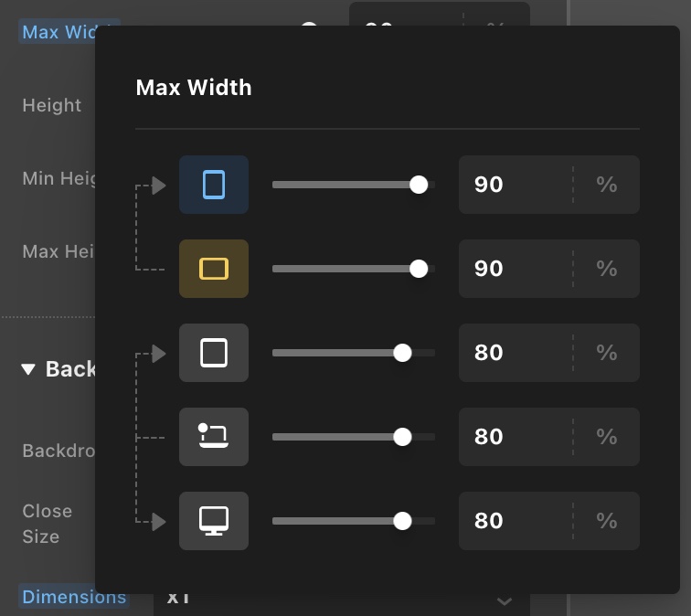Viewport: 691px width, 616px height.
Task: Change the laptop percent unit
Action: (607, 437)
